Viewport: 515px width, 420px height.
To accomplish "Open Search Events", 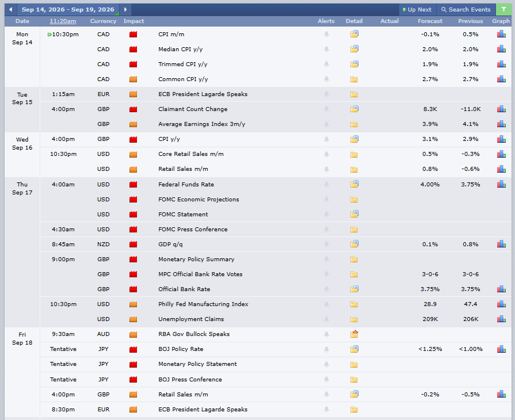I will pyautogui.click(x=466, y=10).
